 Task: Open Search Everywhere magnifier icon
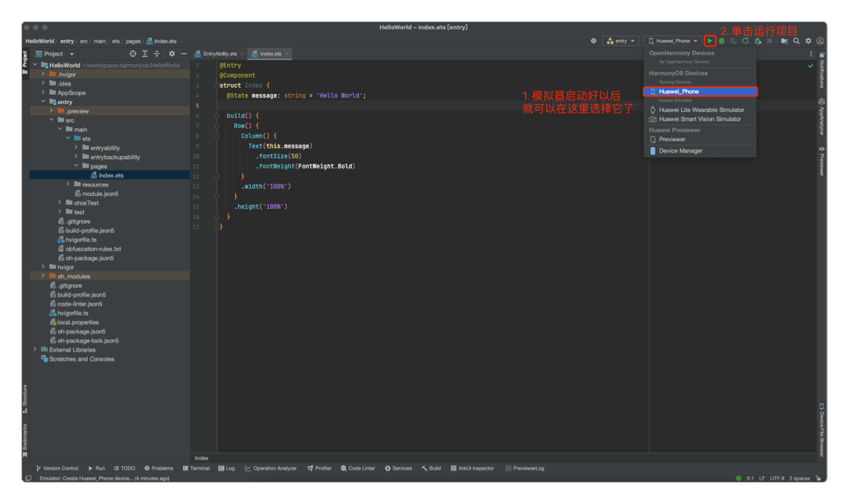(x=796, y=41)
